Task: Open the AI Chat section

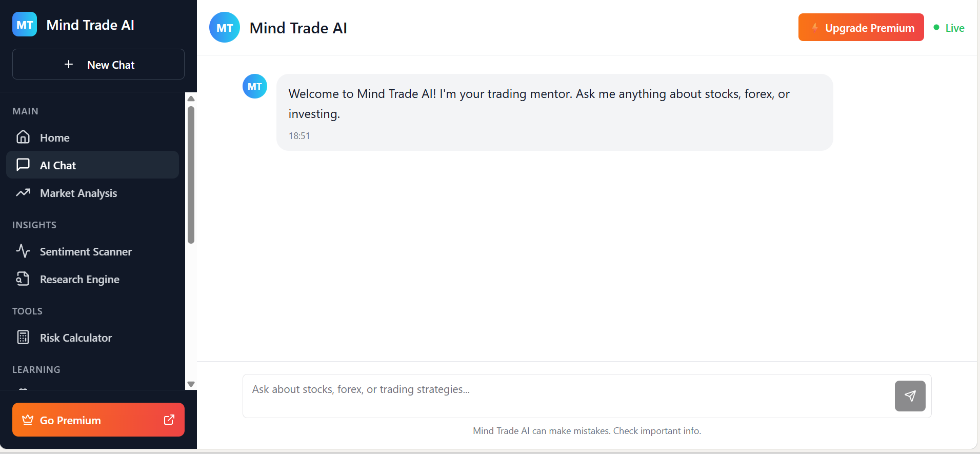Action: [x=58, y=165]
